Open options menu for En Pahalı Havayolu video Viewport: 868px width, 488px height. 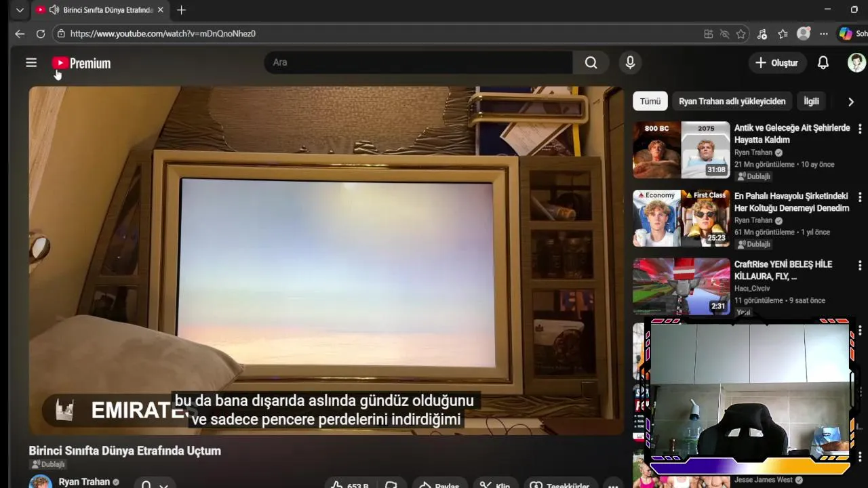click(x=860, y=197)
